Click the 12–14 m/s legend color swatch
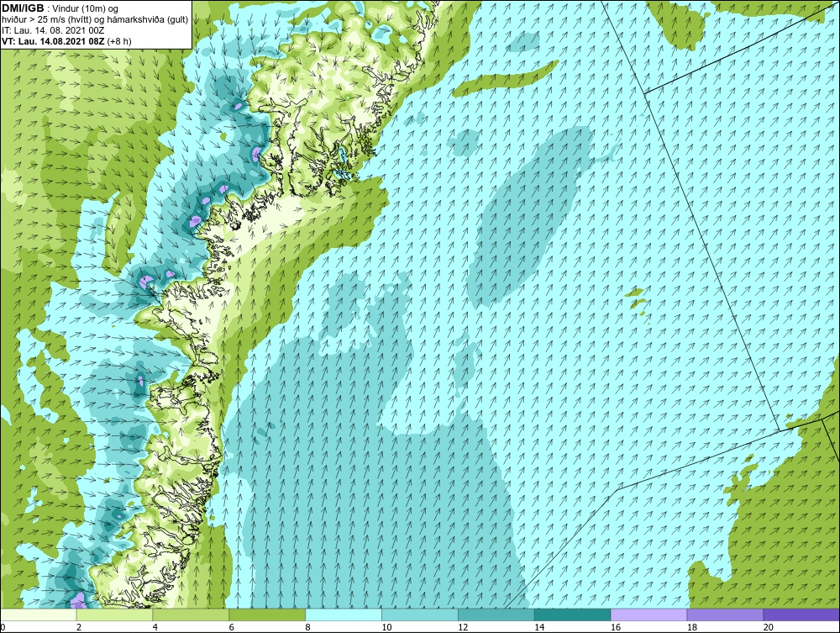The image size is (840, 633). (496, 615)
